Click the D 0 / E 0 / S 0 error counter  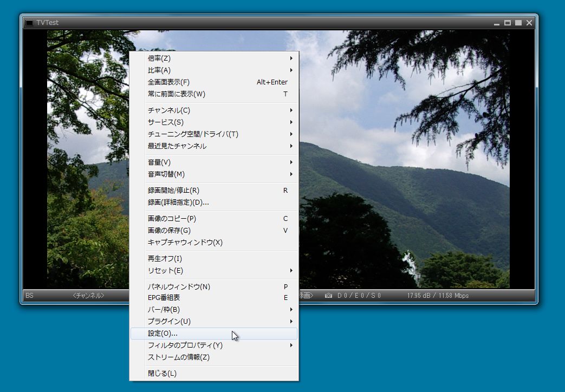coord(359,296)
